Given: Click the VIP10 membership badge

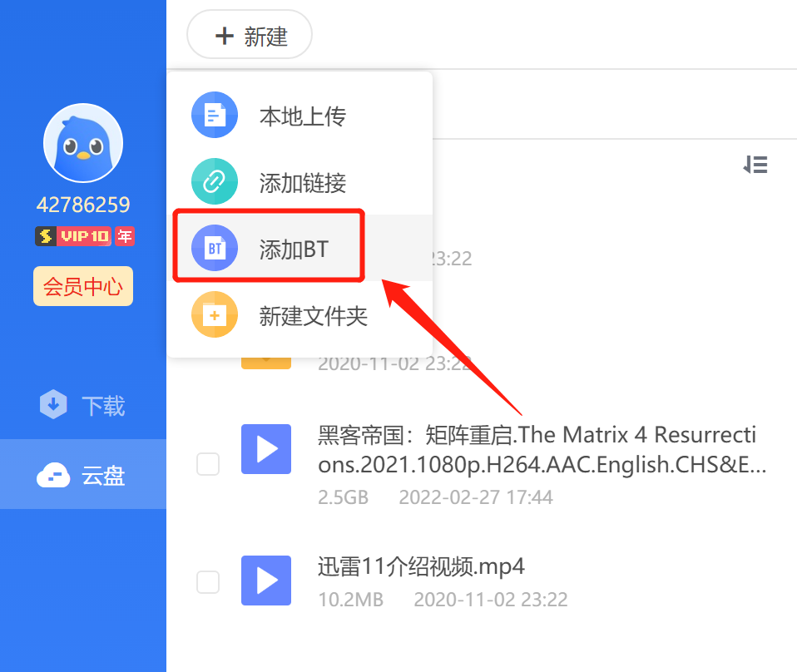Looking at the screenshot, I should (73, 236).
